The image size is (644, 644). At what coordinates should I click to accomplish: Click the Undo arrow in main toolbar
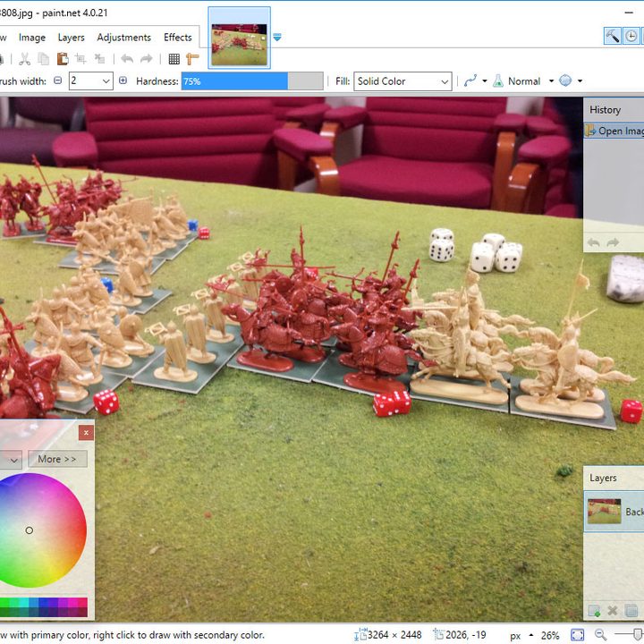pyautogui.click(x=127, y=59)
